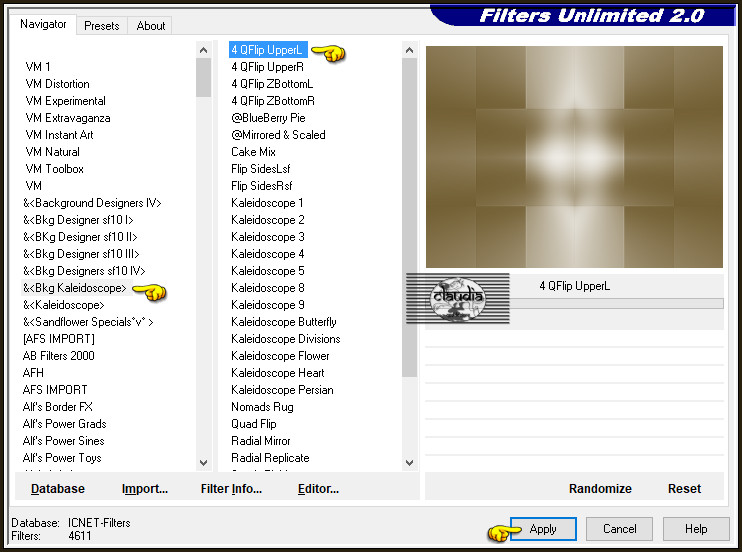Screen dimensions: 742x552
Task: Select Kaleidoscope 4 filter
Action: click(x=268, y=254)
